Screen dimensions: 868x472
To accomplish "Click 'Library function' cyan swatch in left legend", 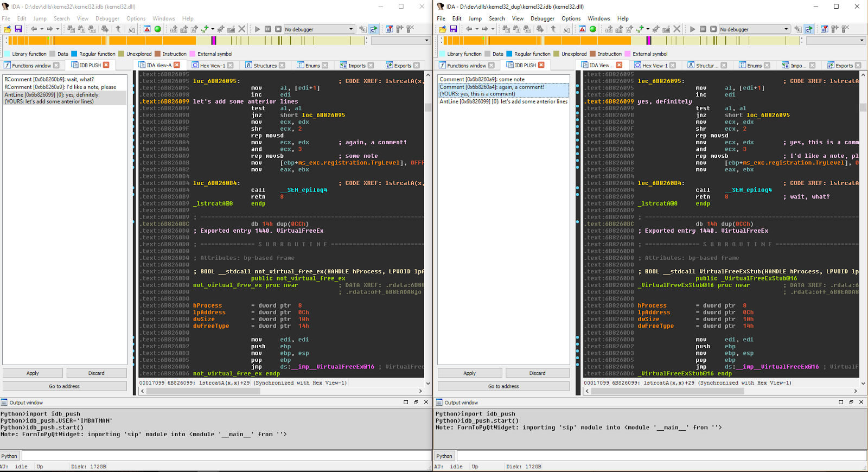I will coord(8,54).
